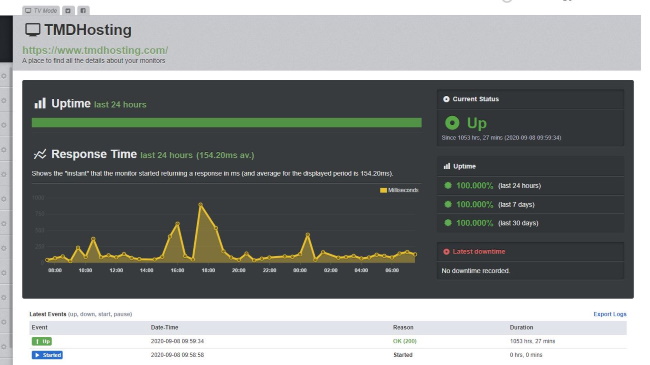The image size is (650, 365).
Task: Click the 18:00 label on the chart axis
Action: pyautogui.click(x=208, y=270)
